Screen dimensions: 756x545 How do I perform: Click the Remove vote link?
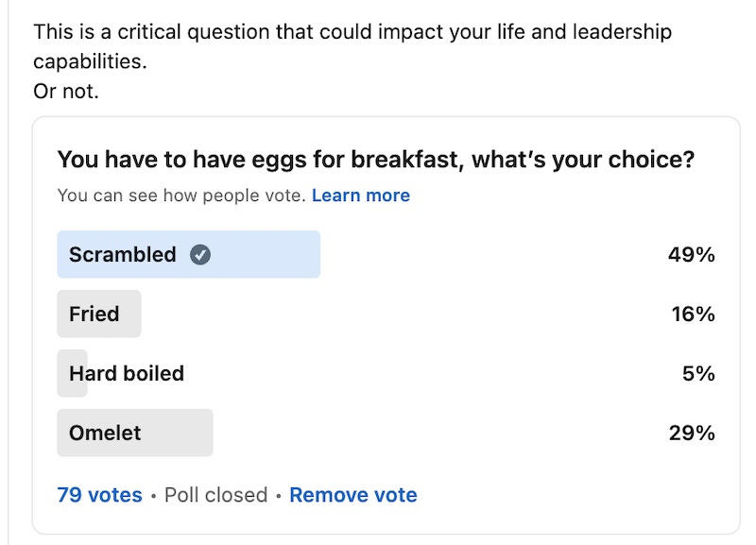(352, 495)
